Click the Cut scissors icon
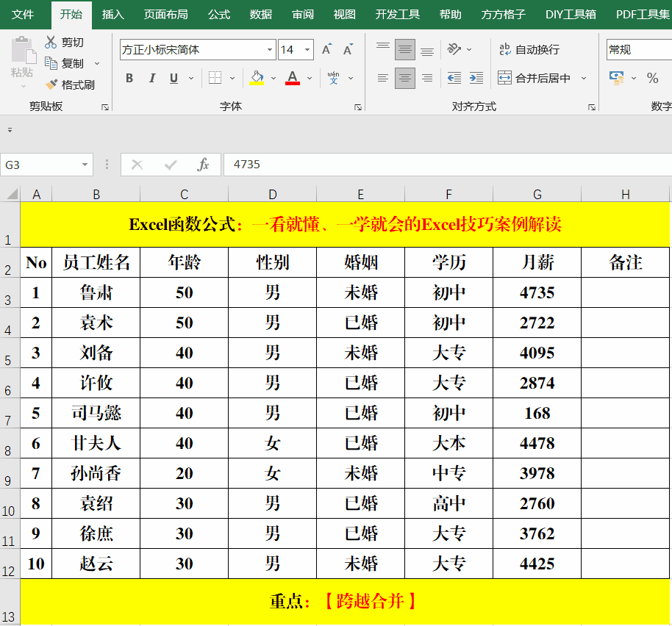The height and width of the screenshot is (626, 672). click(51, 42)
